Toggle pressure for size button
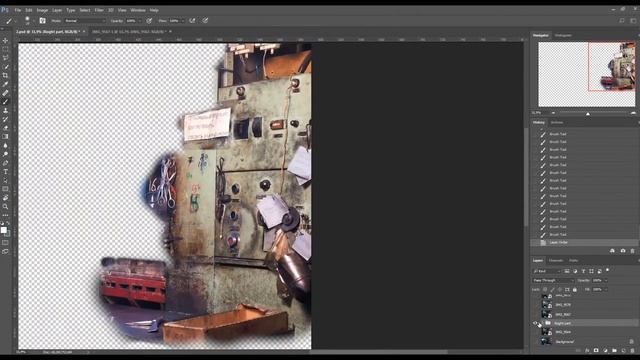The width and height of the screenshot is (640, 360). coord(205,20)
